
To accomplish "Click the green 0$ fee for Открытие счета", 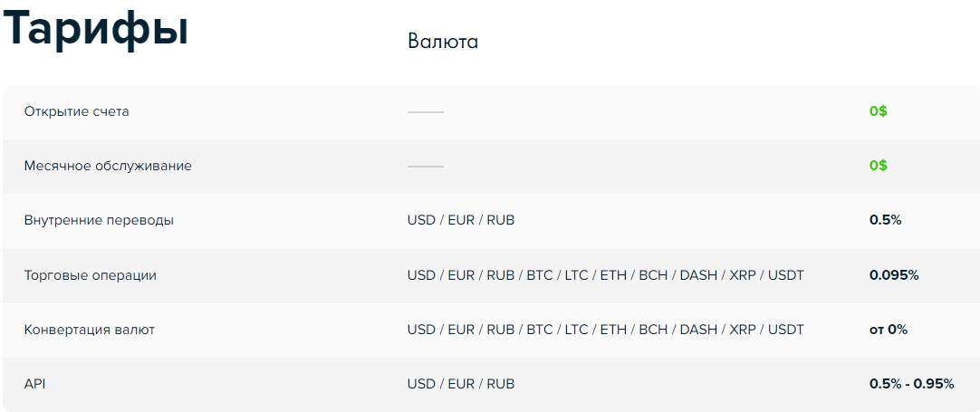I will click(x=879, y=112).
